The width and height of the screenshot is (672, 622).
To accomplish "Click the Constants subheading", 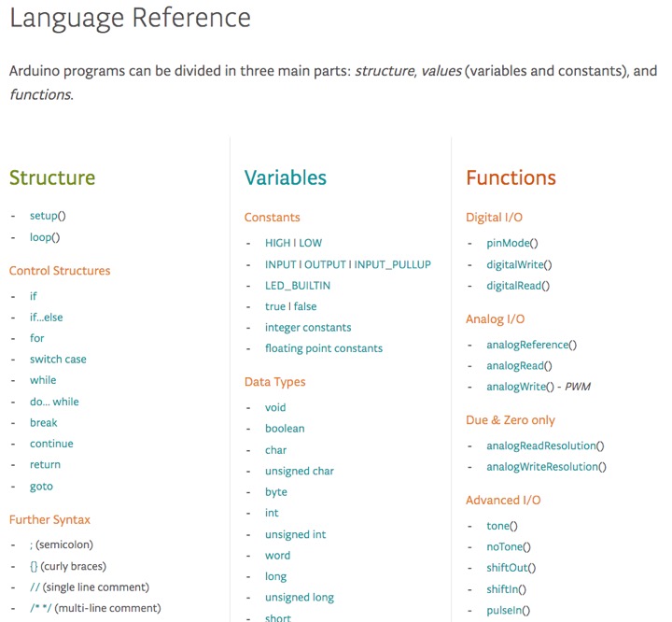I will 273,217.
